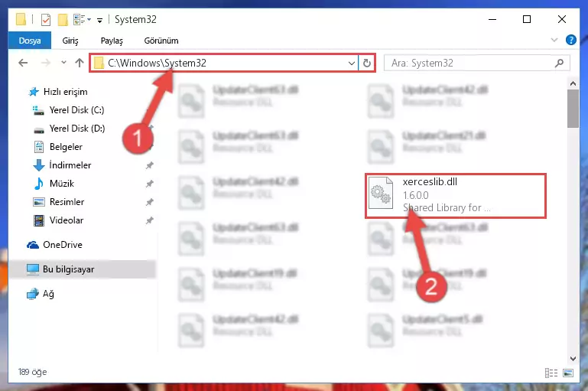Click the İndirmeler blue arrow icon
Image resolution: width=588 pixels, height=391 pixels.
click(39, 165)
